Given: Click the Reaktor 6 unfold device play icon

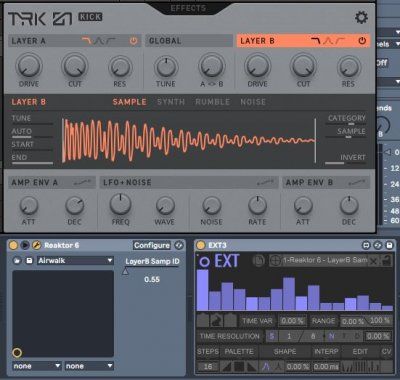Looking at the screenshot, I should click(x=25, y=245).
